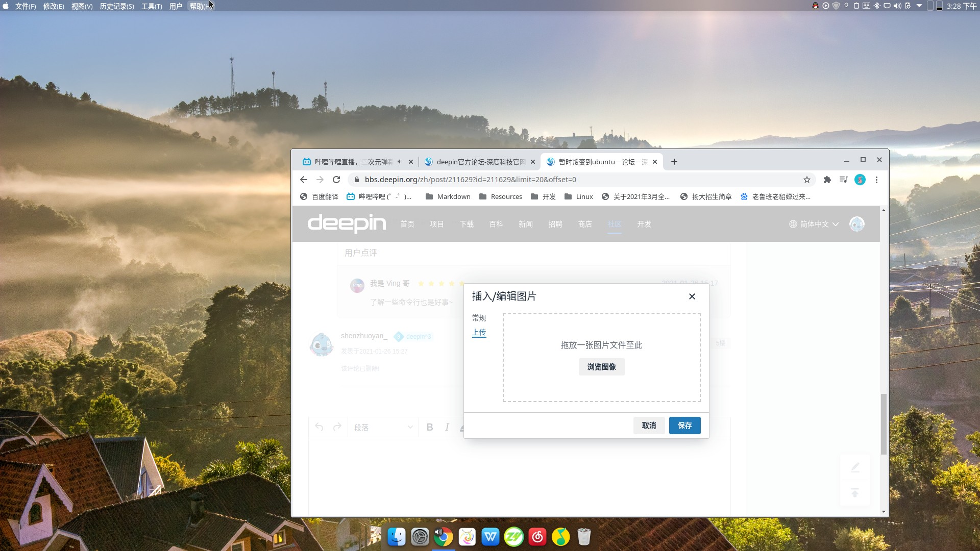The height and width of the screenshot is (551, 980).
Task: Open the 历史记录 menu in menu bar
Action: tap(117, 6)
